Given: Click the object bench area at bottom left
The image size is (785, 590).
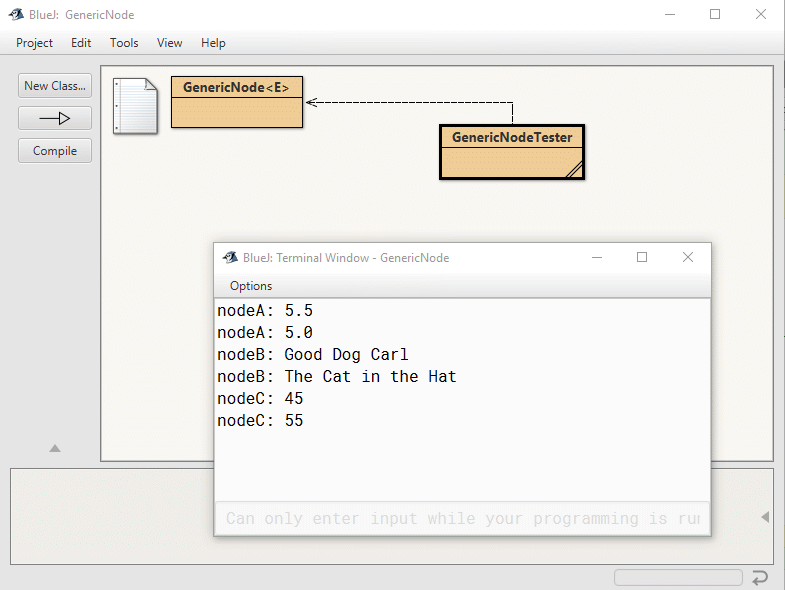Looking at the screenshot, I should pos(112,517).
